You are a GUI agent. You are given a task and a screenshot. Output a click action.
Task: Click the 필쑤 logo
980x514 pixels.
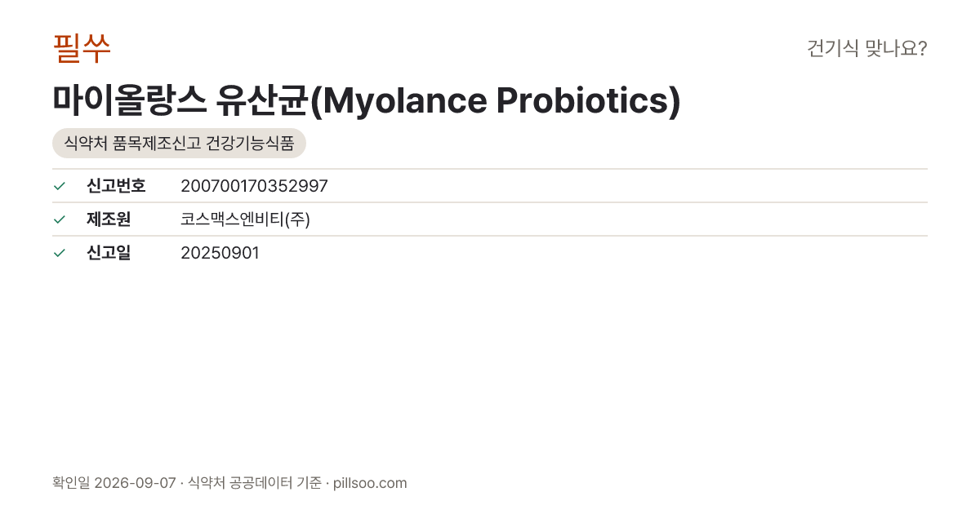[x=82, y=48]
